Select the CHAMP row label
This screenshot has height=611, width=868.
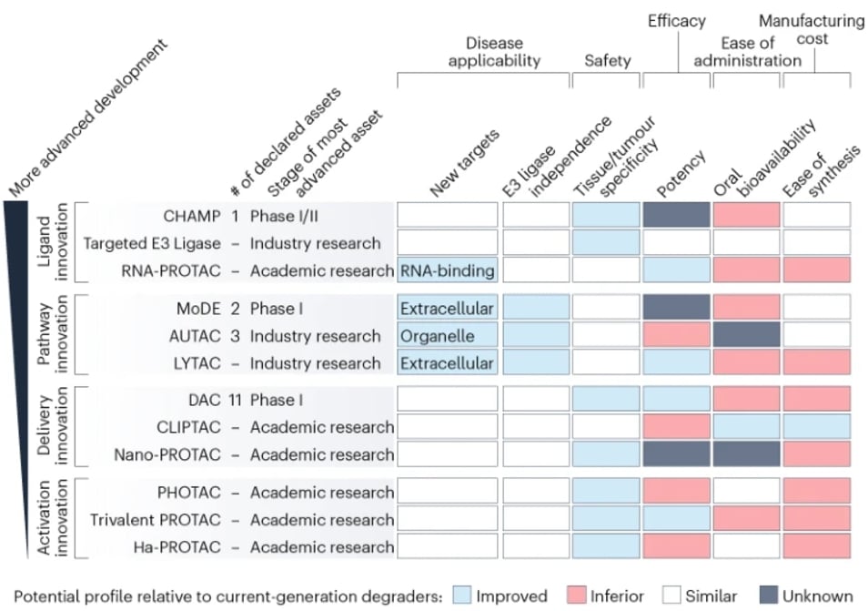[192, 216]
